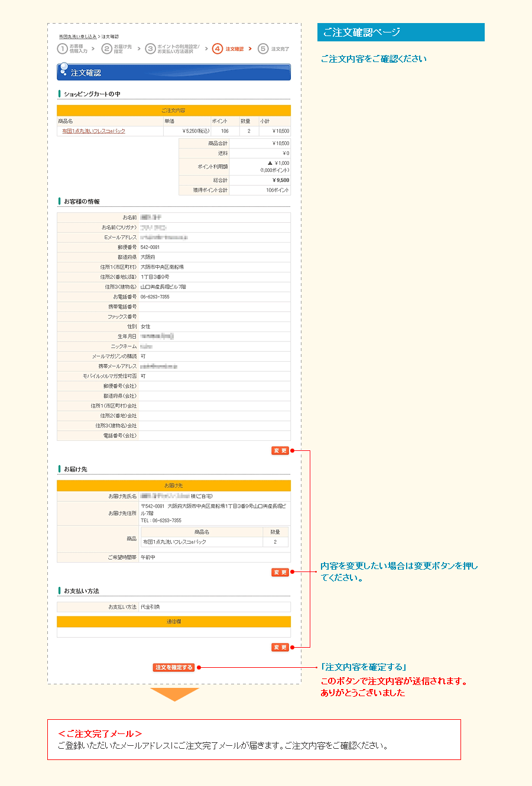Viewport: 532px width, 786px height.
Task: Confirm order with 注文を確定する button
Action: (174, 667)
